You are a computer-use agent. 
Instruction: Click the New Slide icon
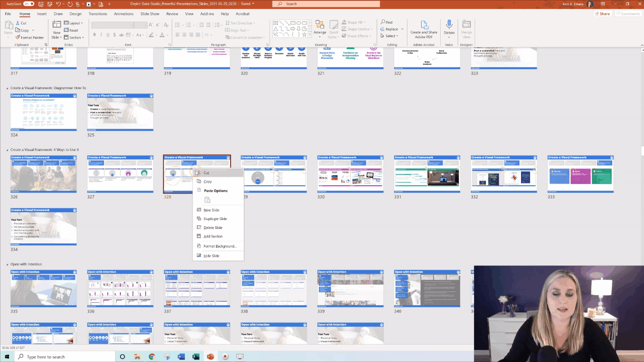[x=56, y=25]
